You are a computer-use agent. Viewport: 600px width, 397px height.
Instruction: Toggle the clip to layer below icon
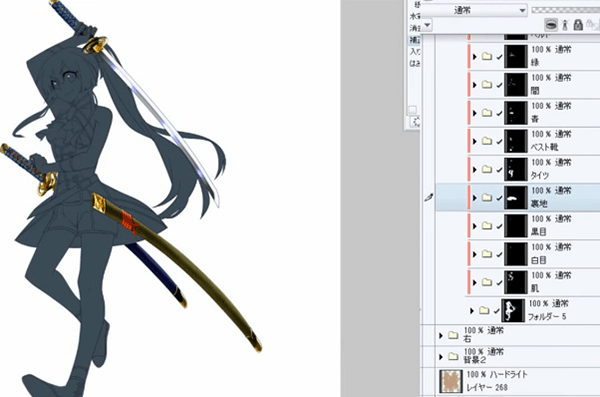click(551, 25)
